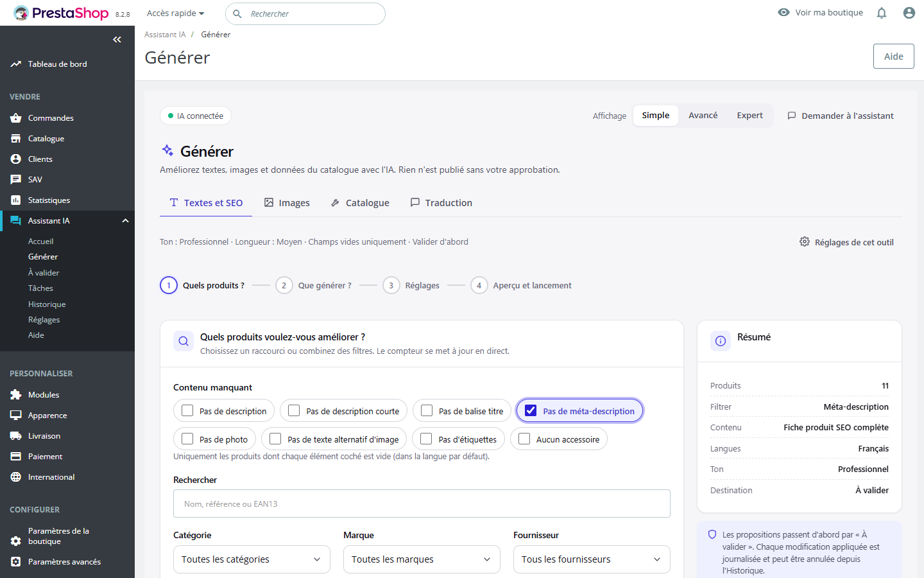Switch to the Images tab
Screen dimensions: 924x578
click(287, 203)
